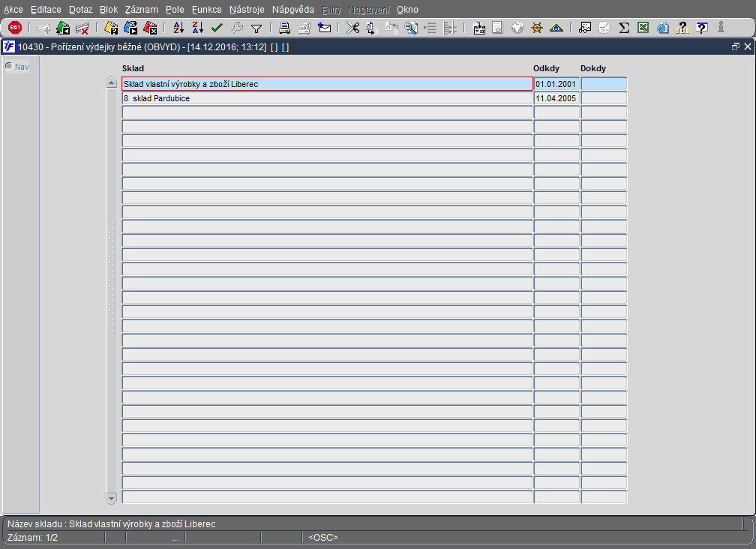Open the Okno menu
The width and height of the screenshot is (756, 549).
click(407, 10)
